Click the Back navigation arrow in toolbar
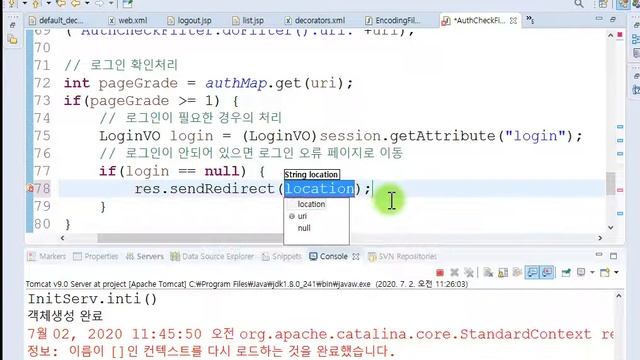This screenshot has width=640, height=360. (x=76, y=4)
